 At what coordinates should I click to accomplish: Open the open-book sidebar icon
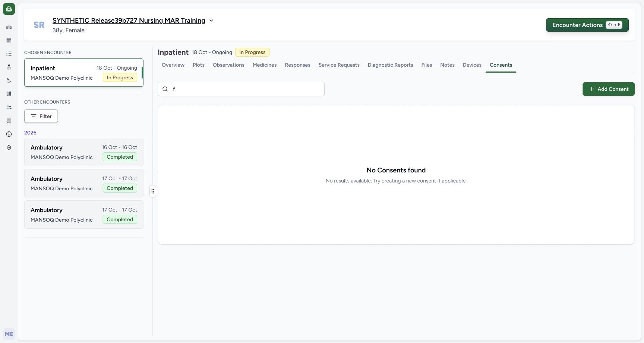point(9,94)
